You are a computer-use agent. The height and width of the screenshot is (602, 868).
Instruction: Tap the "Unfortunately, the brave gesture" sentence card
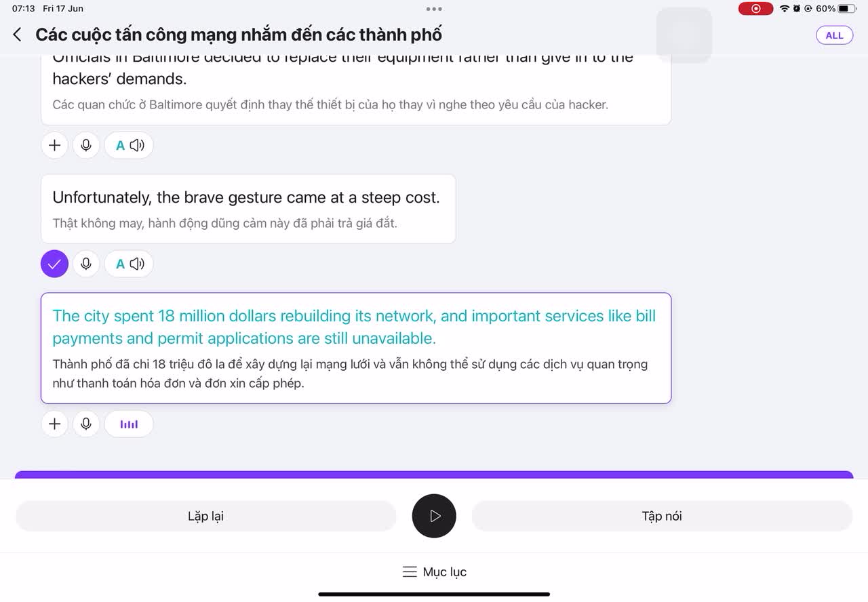coord(248,209)
